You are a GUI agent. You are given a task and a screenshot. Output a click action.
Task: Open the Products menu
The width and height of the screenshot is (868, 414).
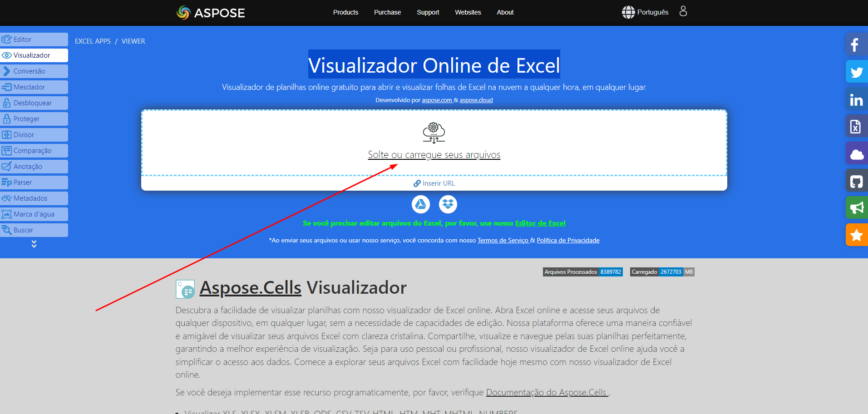click(345, 12)
